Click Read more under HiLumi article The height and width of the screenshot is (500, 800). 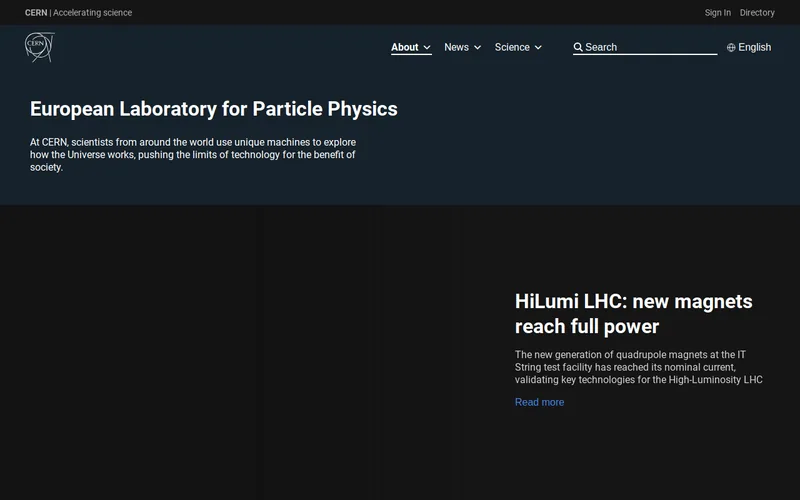click(539, 402)
